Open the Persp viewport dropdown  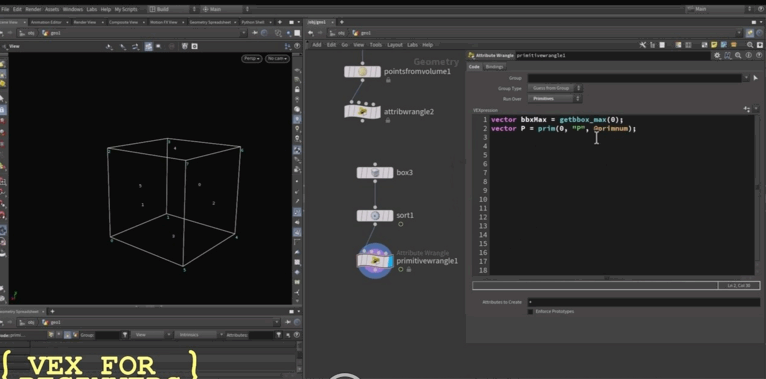pyautogui.click(x=251, y=59)
